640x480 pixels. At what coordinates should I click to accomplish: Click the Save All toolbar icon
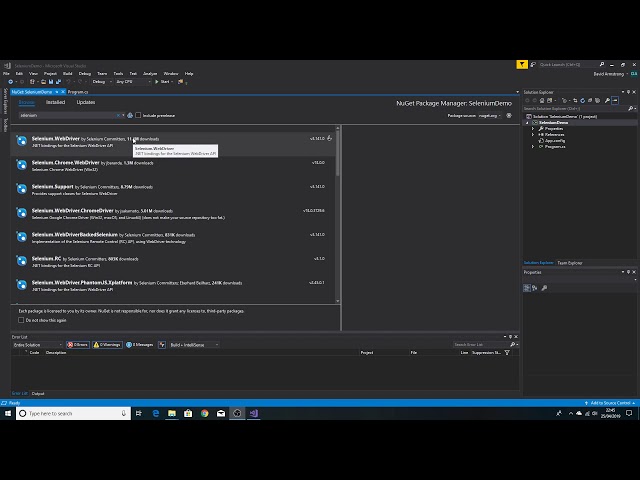pyautogui.click(x=58, y=82)
